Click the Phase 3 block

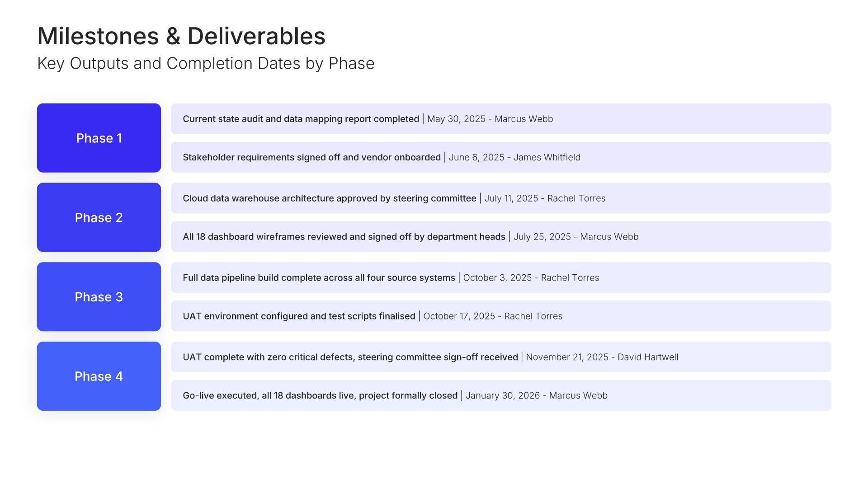[x=99, y=297]
